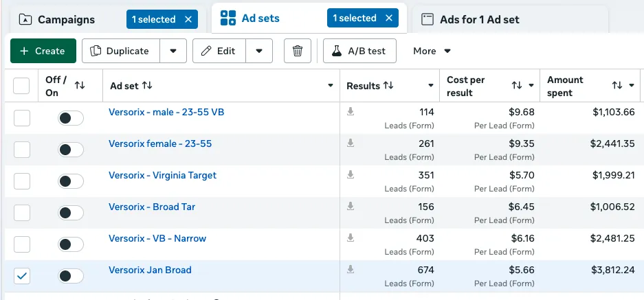644x300 pixels.
Task: Open Versorix Jan Broad link
Action: tap(150, 270)
